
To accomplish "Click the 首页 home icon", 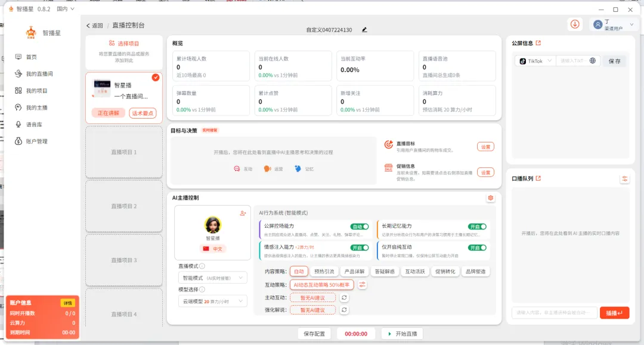I will (18, 57).
